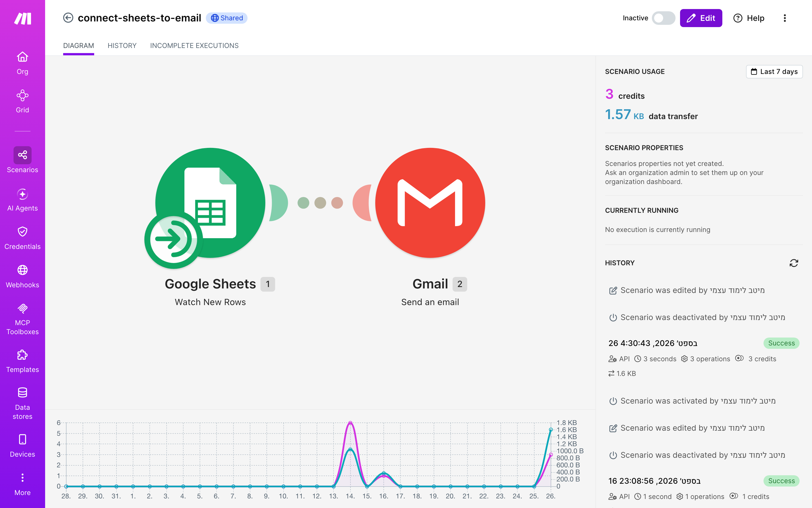Toggle the Inactive scenario switch
This screenshot has width=812, height=508.
pos(663,18)
